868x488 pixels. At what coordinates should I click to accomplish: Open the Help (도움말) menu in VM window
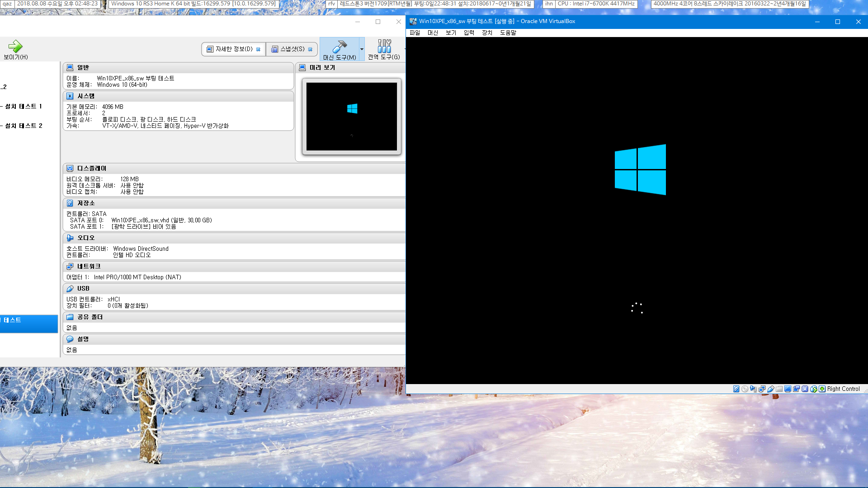pyautogui.click(x=508, y=33)
